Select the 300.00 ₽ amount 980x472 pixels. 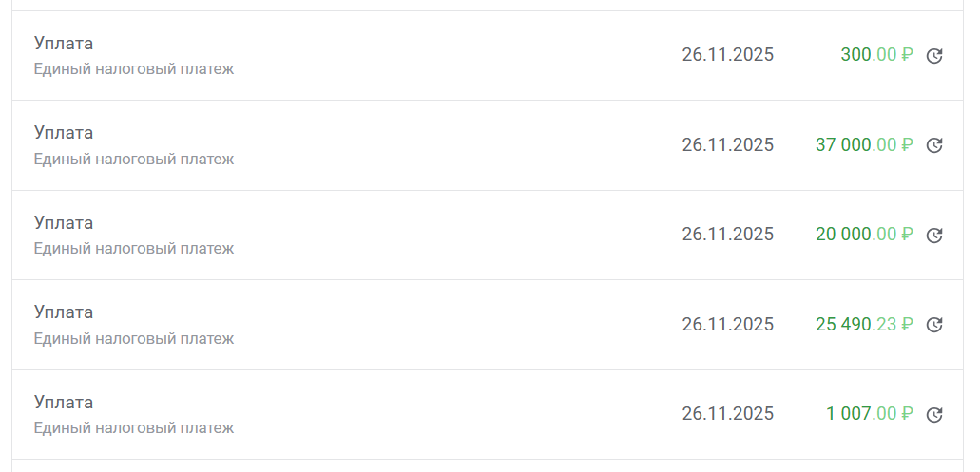point(875,55)
